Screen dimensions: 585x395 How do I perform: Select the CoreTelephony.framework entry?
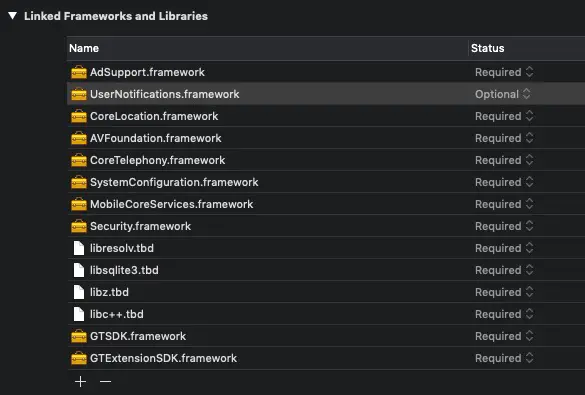click(326, 160)
